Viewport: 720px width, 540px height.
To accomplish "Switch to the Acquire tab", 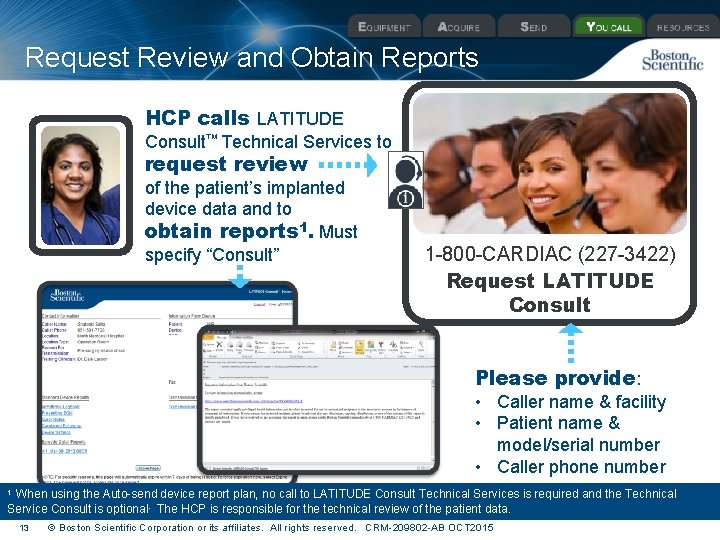I will pos(459,27).
